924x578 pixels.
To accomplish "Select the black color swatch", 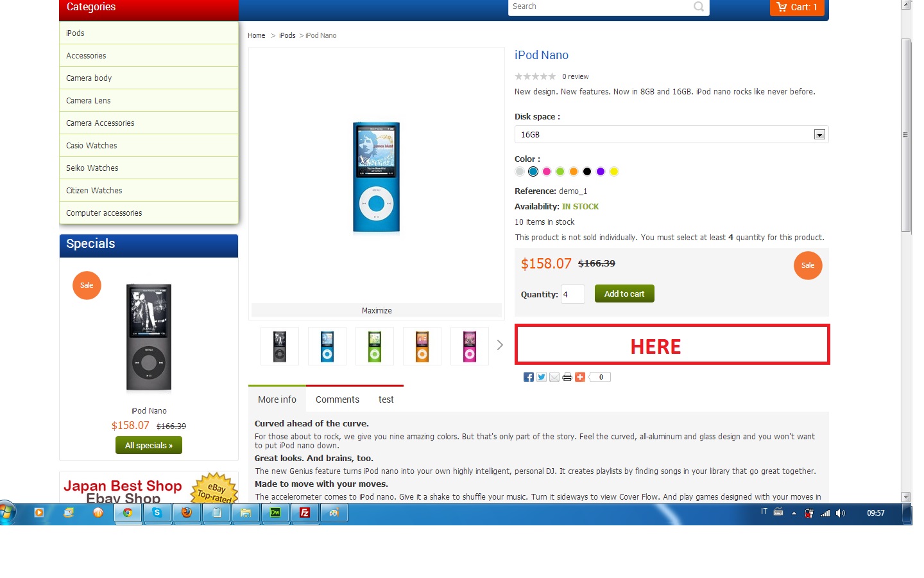I will 587,171.
